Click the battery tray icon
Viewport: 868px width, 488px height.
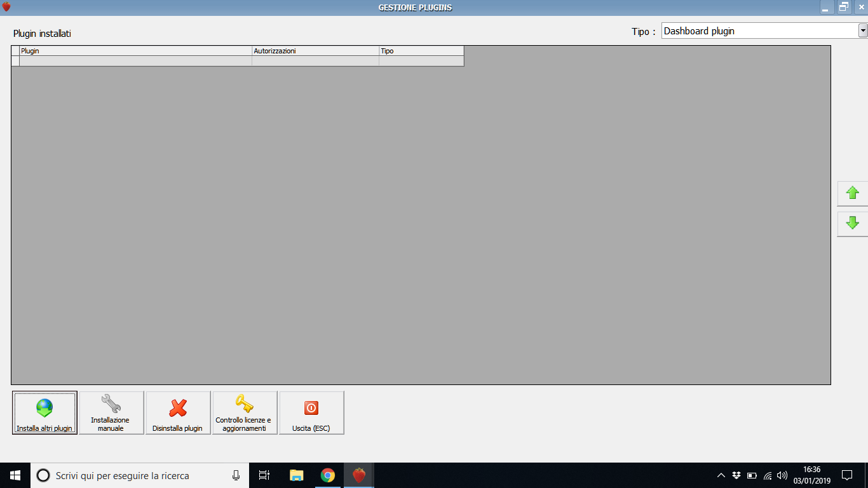[x=752, y=475]
